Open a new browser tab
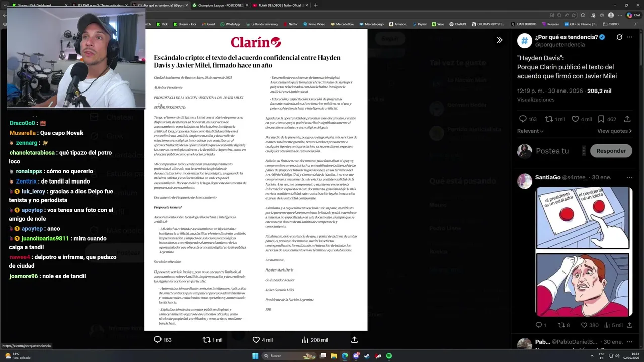644x362 pixels. coord(316,5)
